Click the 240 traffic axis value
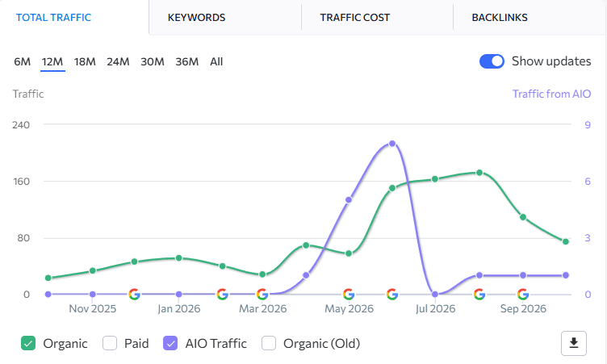607x364 pixels. pos(21,124)
